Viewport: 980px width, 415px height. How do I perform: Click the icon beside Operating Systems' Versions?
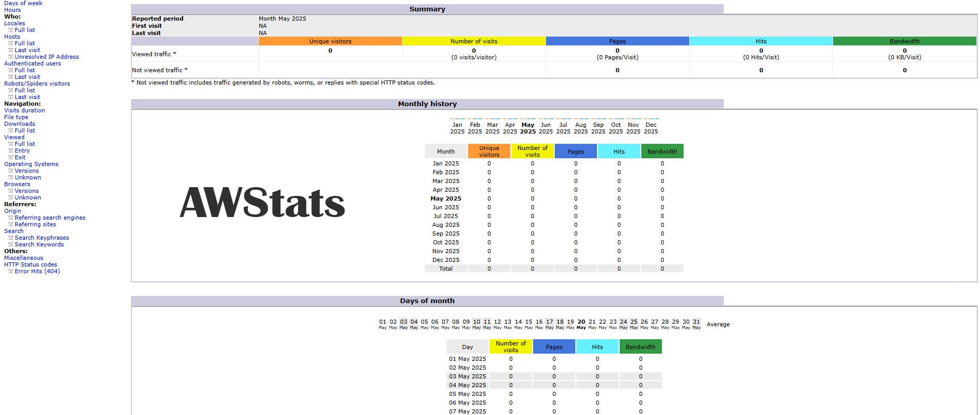click(x=10, y=171)
